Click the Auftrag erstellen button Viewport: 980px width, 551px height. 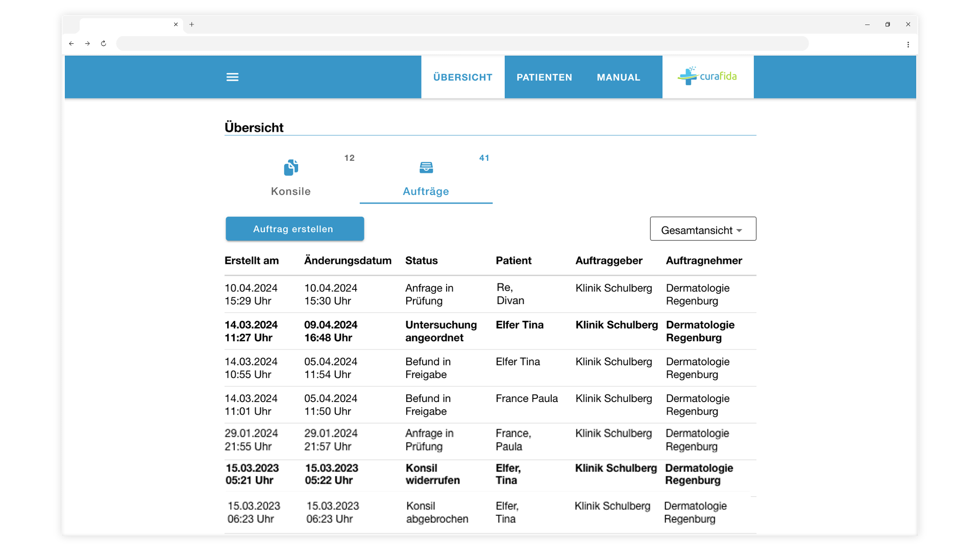[x=295, y=229]
